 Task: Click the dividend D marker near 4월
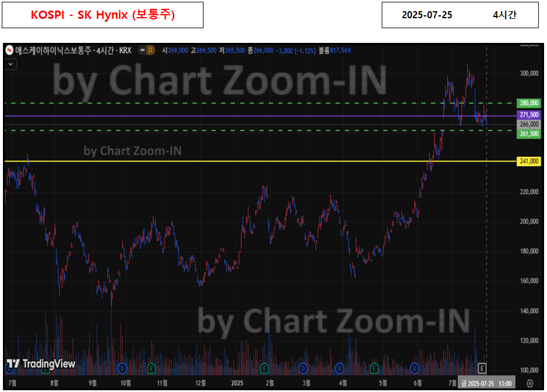(x=339, y=368)
